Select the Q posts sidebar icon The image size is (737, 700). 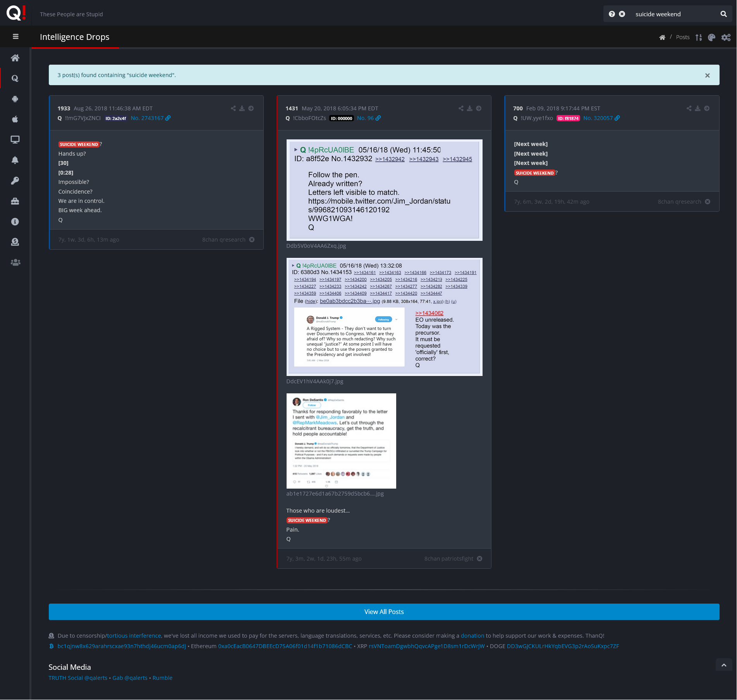pyautogui.click(x=15, y=78)
